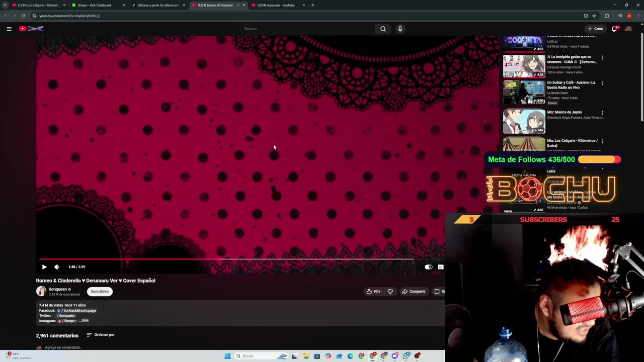Go to YouTube home via the logo
Screen dimensions: 644x362
tap(31, 29)
